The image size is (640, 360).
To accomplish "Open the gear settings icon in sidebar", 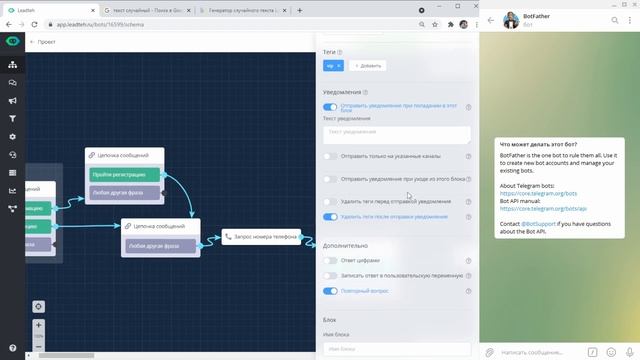I will 13,137.
